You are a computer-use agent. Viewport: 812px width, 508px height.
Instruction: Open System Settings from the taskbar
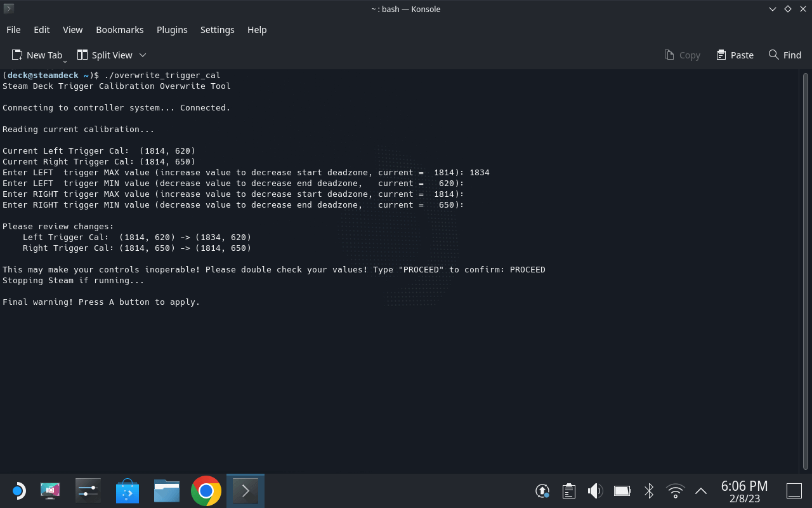coord(88,491)
